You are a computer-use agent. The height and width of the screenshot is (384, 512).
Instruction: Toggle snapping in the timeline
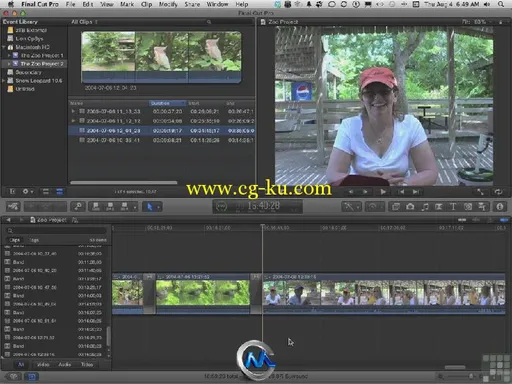point(504,220)
